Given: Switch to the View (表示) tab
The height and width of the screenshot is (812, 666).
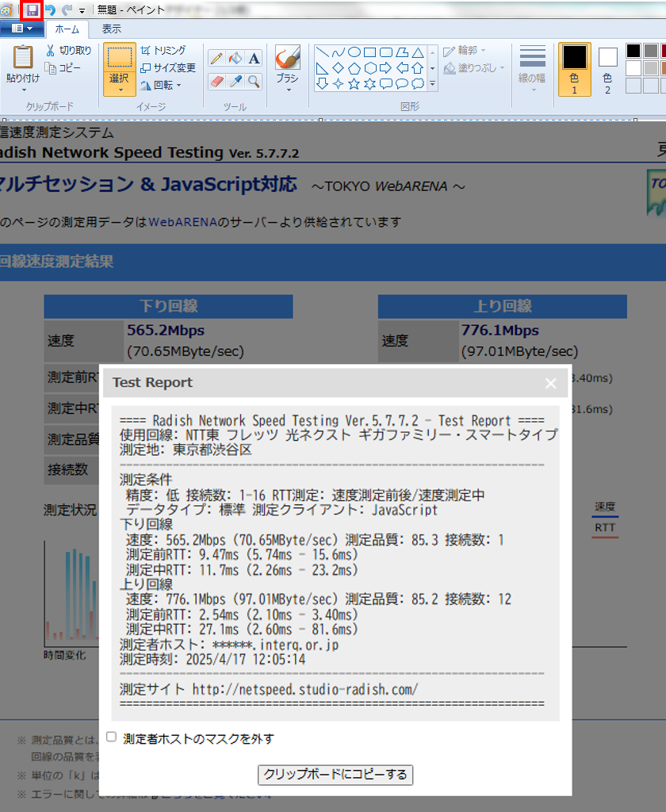Looking at the screenshot, I should click(x=111, y=29).
